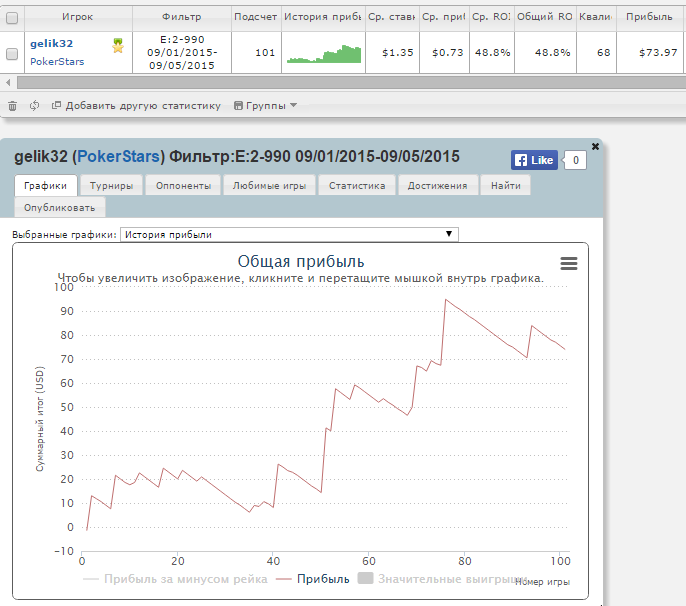This screenshot has width=686, height=606.
Task: Toggle the header select-all checkbox
Action: tap(12, 18)
